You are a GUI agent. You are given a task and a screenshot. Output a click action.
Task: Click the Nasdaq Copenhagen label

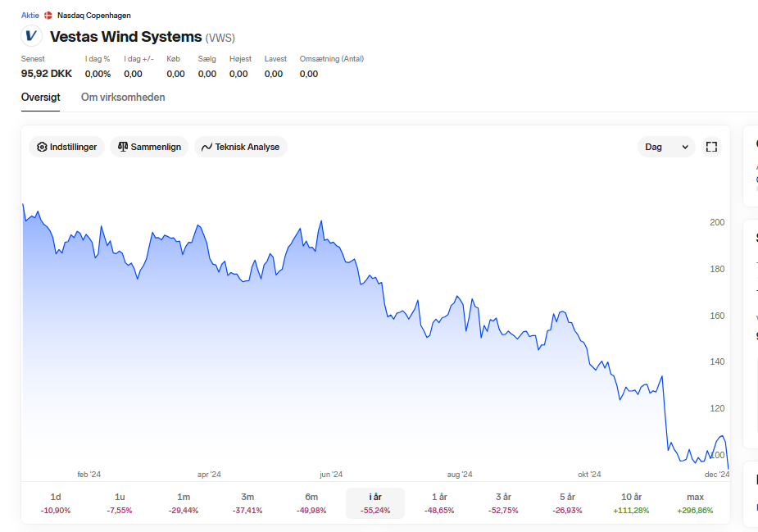(x=93, y=16)
